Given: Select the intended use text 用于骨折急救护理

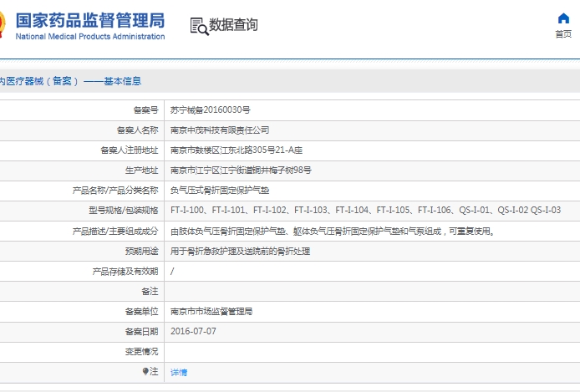Looking at the screenshot, I should coord(240,251).
